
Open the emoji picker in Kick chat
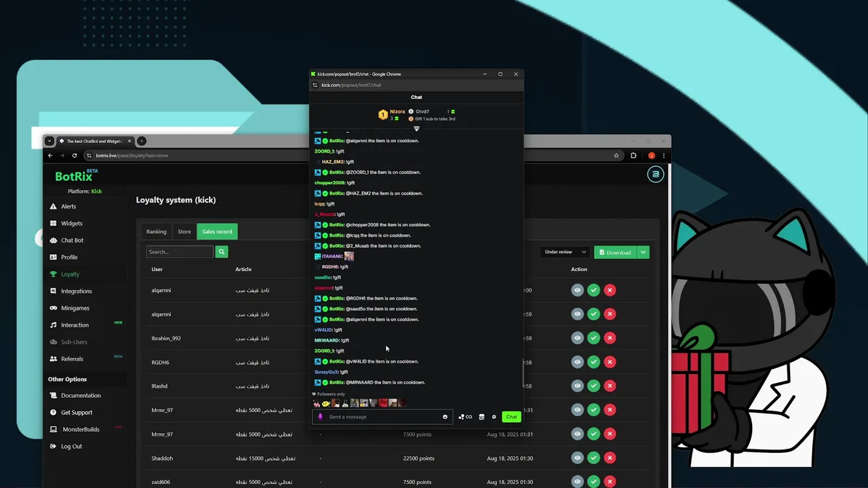445,417
